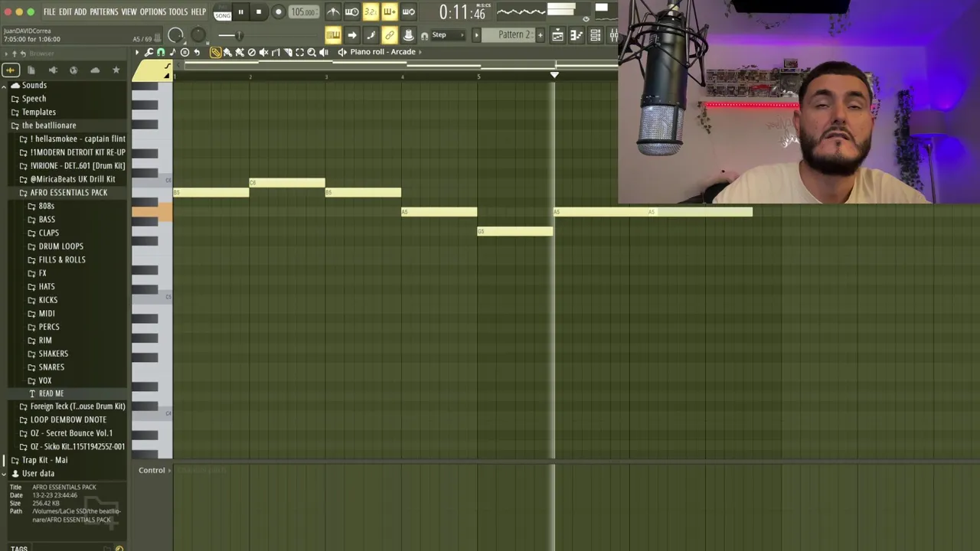
Task: Select the playback scrub speaker tool
Action: pyautogui.click(x=324, y=52)
